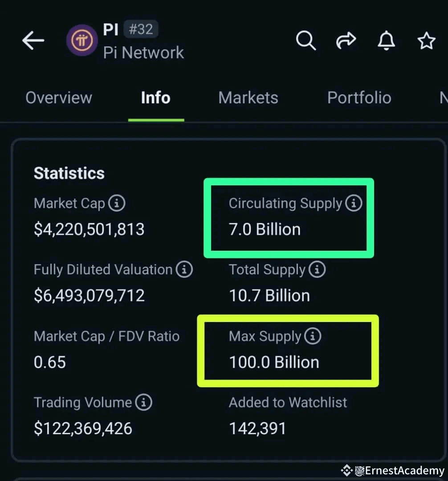Set a price alert with the bell icon
Viewport: 448px width, 481px height.
[x=386, y=40]
